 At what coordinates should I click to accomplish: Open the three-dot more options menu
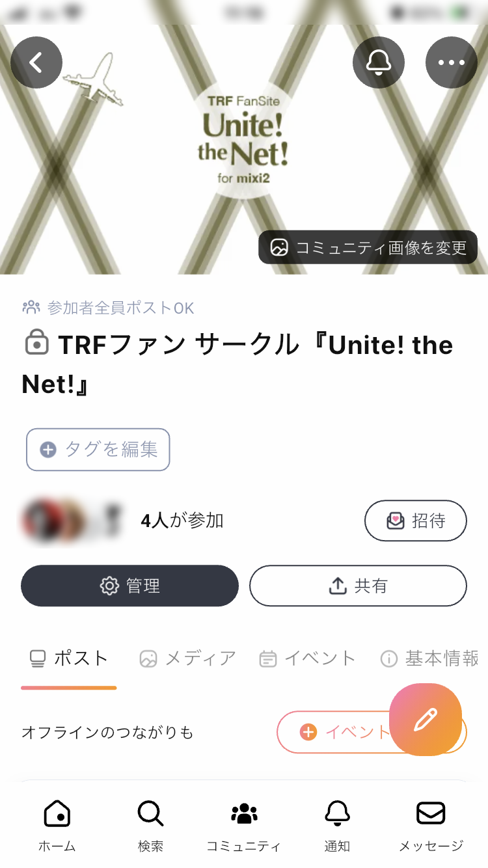[452, 62]
